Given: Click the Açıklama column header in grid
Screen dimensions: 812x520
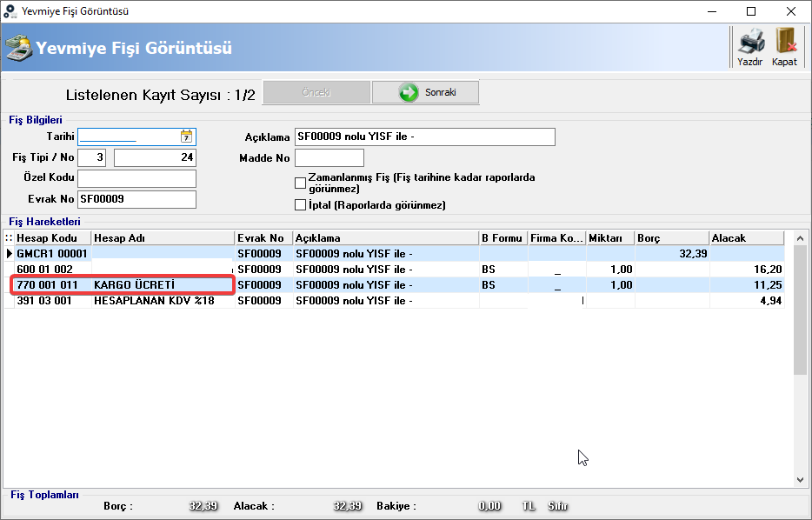Looking at the screenshot, I should click(x=386, y=238).
